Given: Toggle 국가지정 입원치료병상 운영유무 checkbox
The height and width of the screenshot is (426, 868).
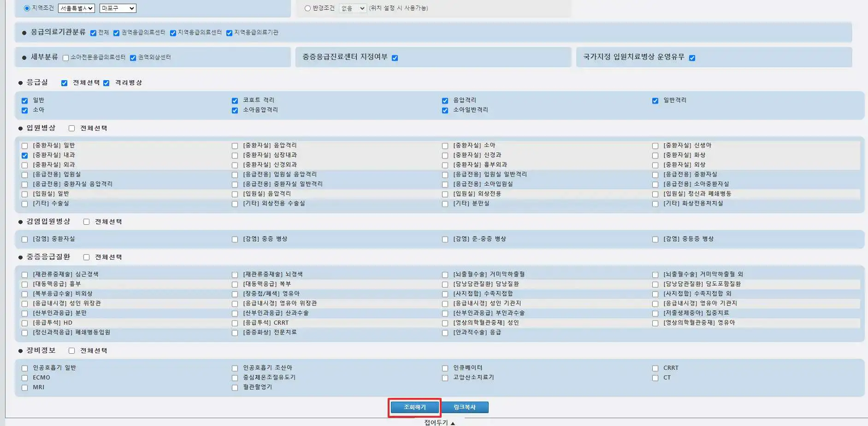Looking at the screenshot, I should coord(692,58).
